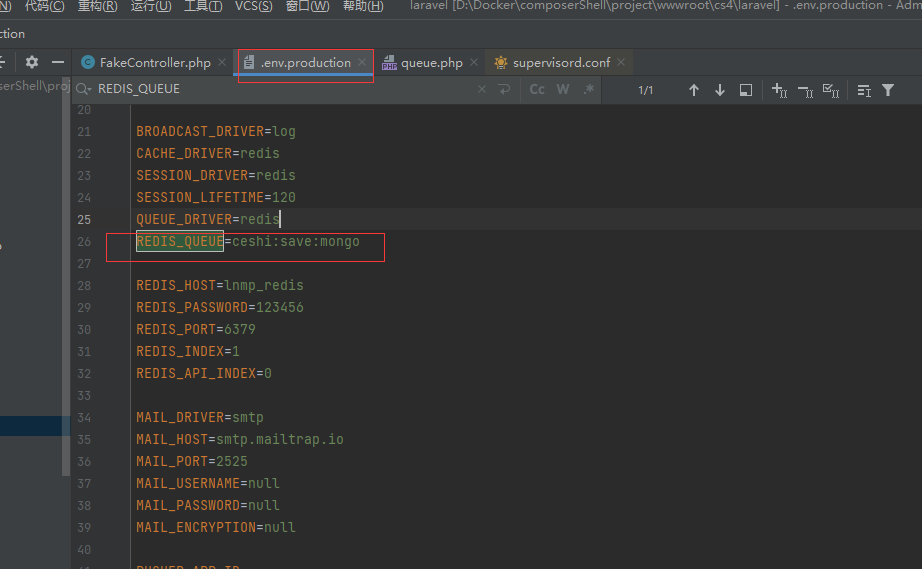Click the REDIS_HOST=lnmp_redis line
The image size is (922, 569).
[220, 286]
